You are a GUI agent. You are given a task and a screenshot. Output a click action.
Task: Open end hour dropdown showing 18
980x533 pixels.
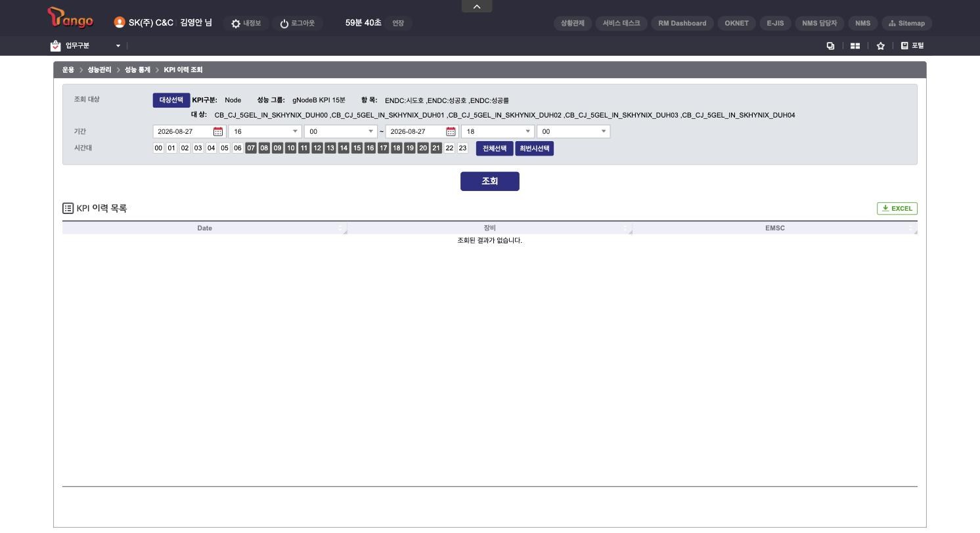click(x=498, y=131)
